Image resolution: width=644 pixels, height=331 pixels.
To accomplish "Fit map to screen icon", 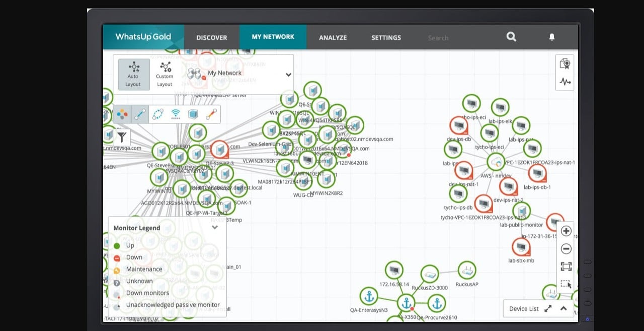I will click(566, 267).
